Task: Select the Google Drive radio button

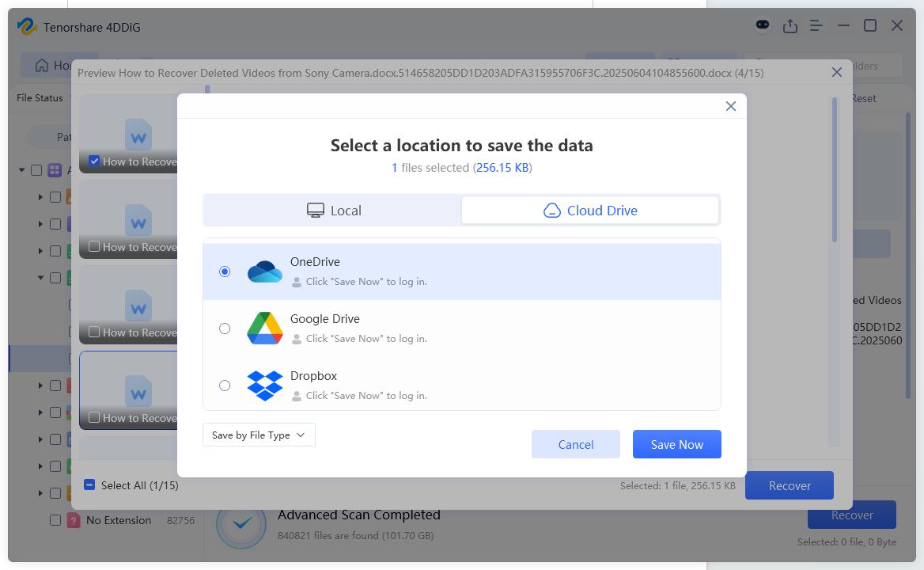Action: pos(225,329)
